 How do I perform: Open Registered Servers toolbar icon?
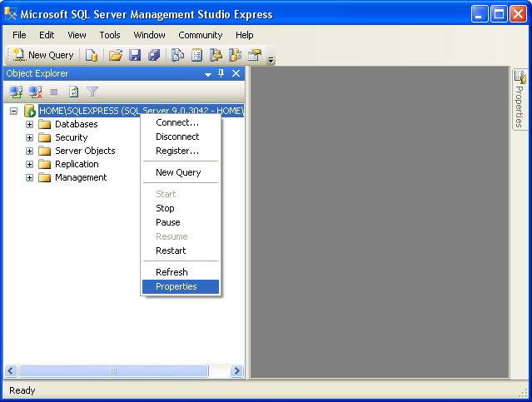tap(177, 55)
